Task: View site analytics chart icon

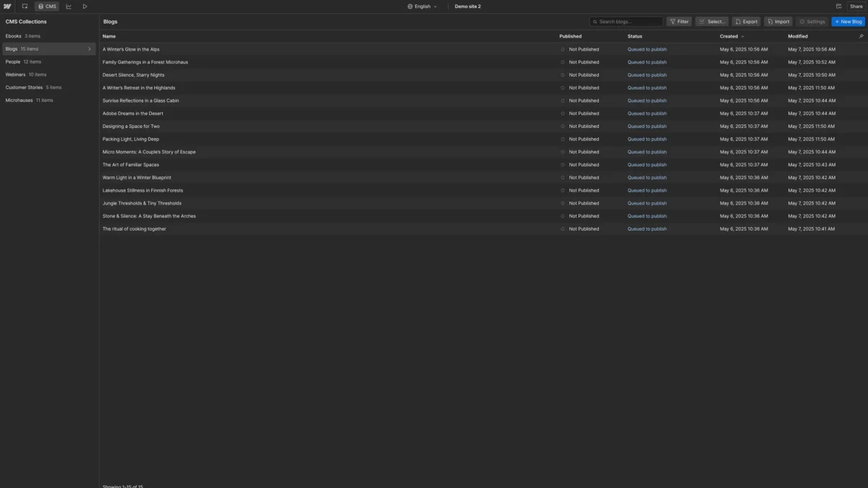Action: coord(67,6)
